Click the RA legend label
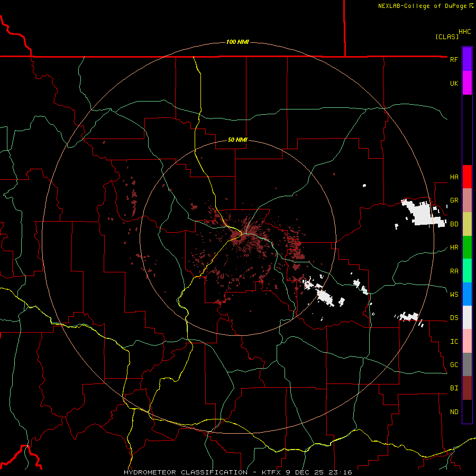This screenshot has height=476, width=476. (454, 271)
